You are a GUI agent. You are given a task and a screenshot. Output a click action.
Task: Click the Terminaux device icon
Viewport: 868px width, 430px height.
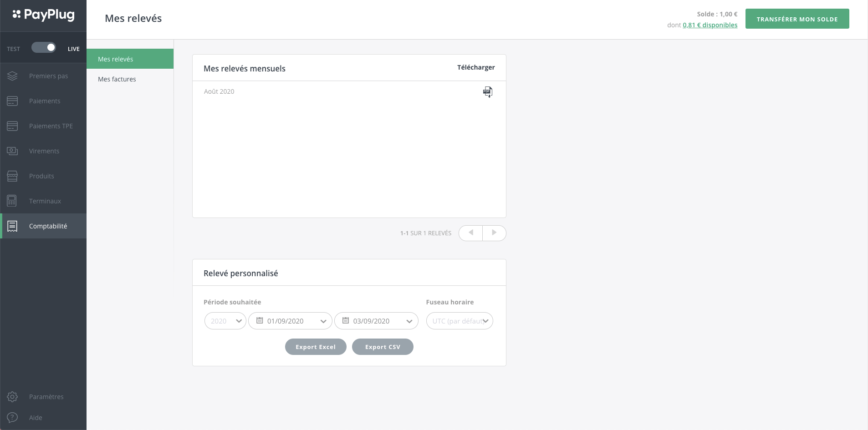(x=12, y=201)
